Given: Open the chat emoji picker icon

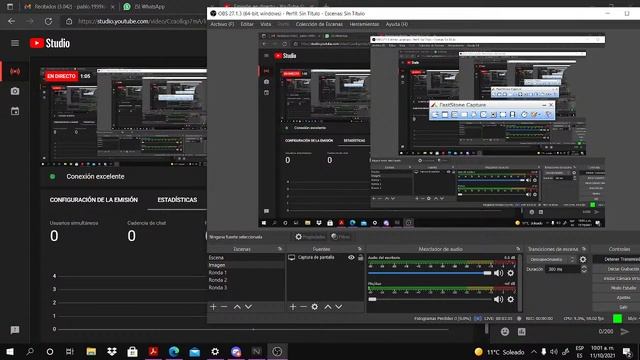Looking at the screenshot, I should click(505, 332).
